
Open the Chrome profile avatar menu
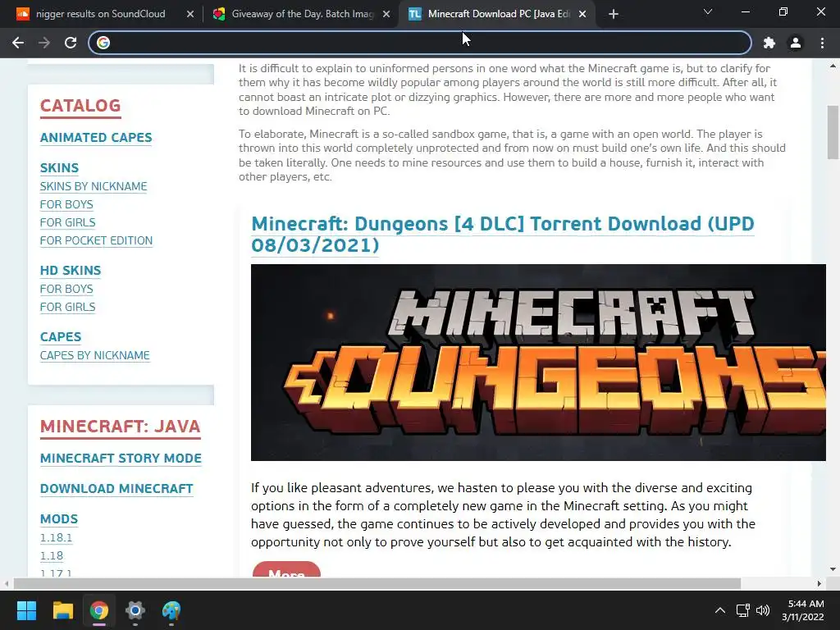796,43
